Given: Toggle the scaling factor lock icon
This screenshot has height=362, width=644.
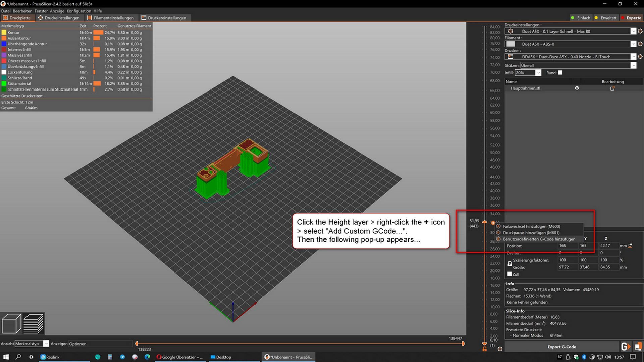Looking at the screenshot, I should point(509,264).
